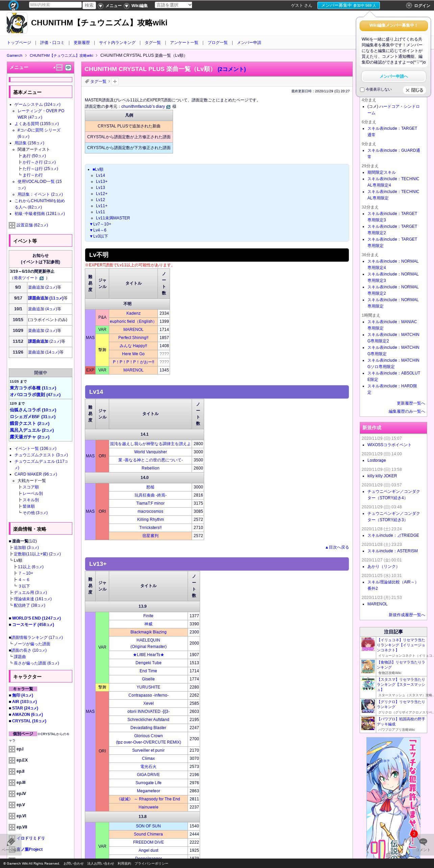This screenshot has height=868, width=434.
Task: Click the Wiki内検索 input field
Action: pos(55,5)
